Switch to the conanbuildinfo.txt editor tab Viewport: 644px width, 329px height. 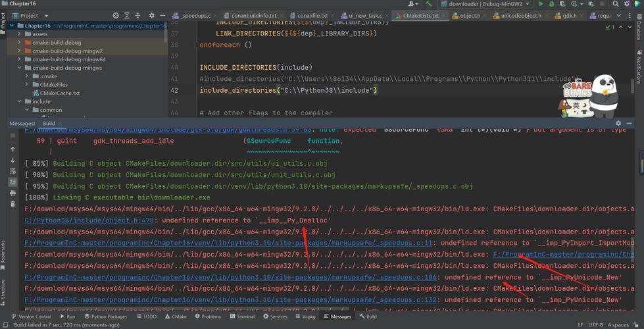point(254,16)
